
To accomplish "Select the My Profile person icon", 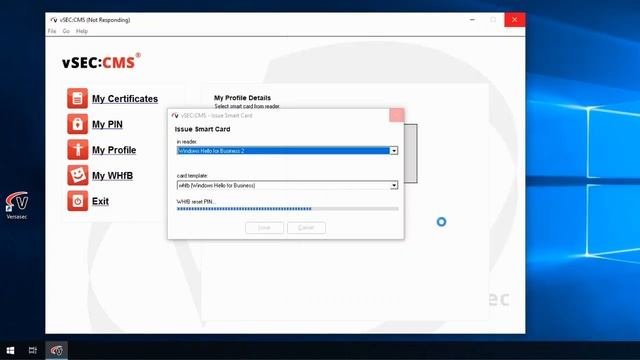I will click(77, 150).
